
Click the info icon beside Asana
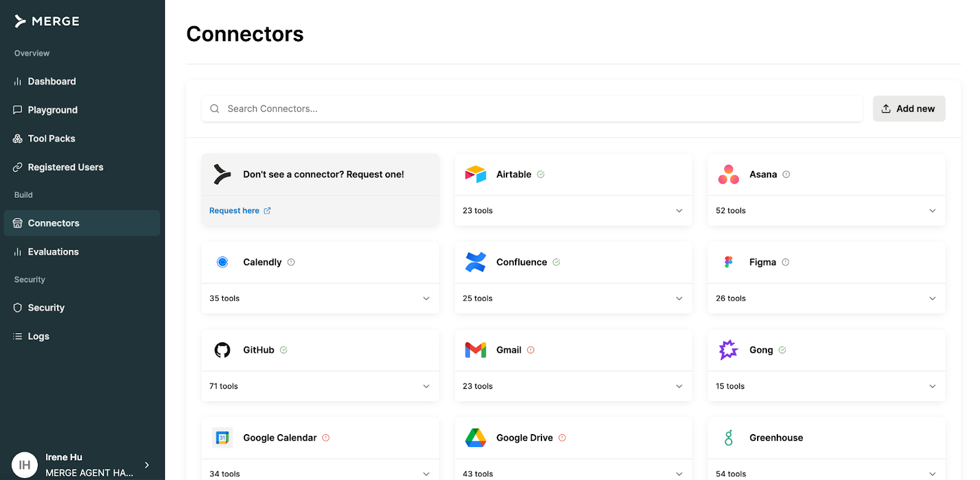point(786,174)
